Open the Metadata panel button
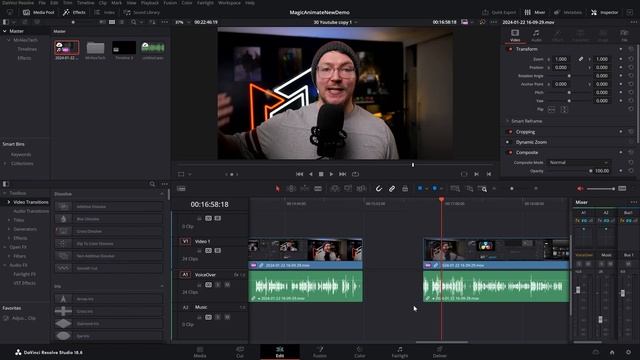This screenshot has height=360, width=640. click(x=568, y=12)
